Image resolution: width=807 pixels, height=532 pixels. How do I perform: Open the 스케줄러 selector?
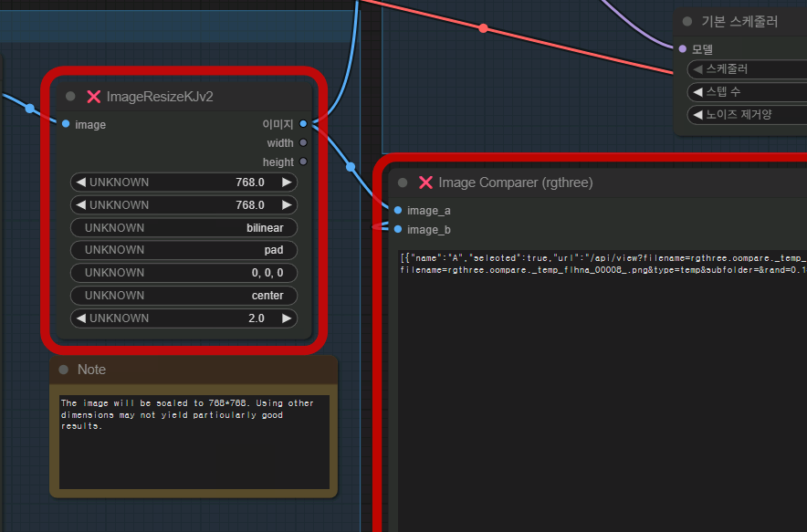[x=746, y=69]
